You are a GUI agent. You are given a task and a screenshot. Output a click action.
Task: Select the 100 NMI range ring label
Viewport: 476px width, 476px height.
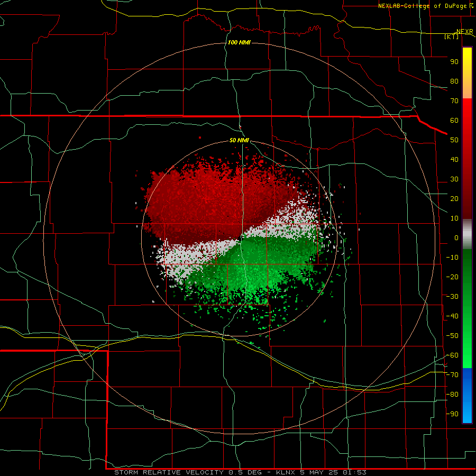click(x=239, y=42)
